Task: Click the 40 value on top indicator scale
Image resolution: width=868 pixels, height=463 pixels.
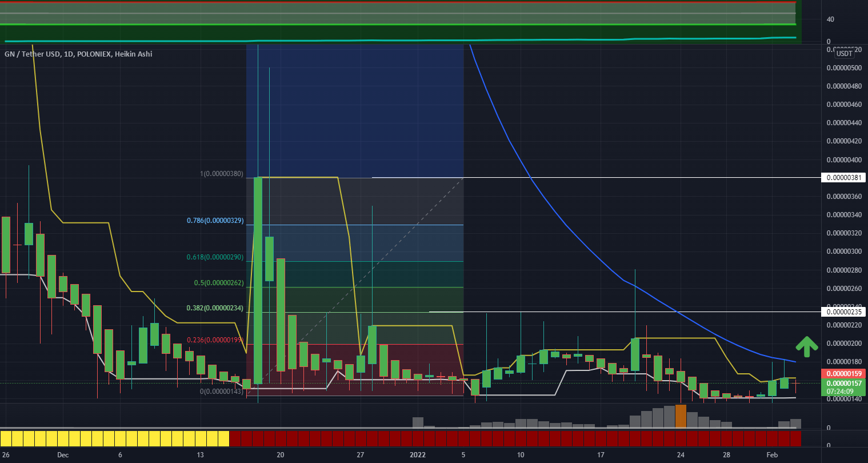Action: pos(830,19)
